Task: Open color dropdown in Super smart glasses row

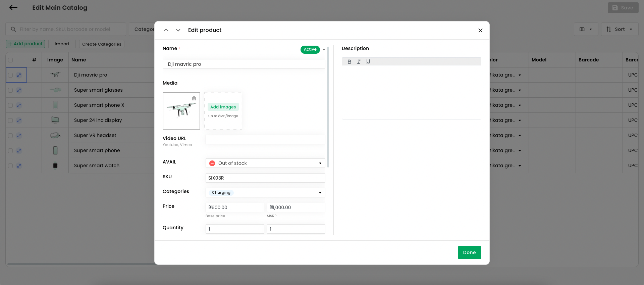Action: (x=520, y=90)
